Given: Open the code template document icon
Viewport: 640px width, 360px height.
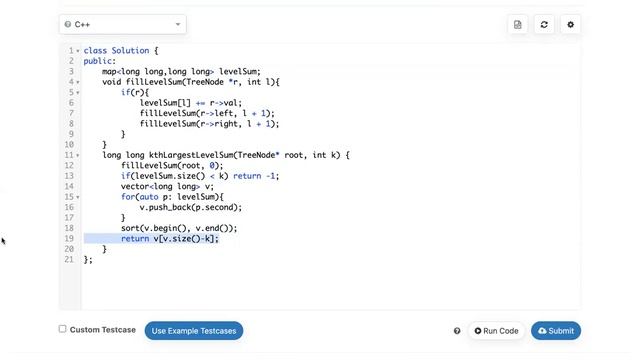Looking at the screenshot, I should (518, 24).
